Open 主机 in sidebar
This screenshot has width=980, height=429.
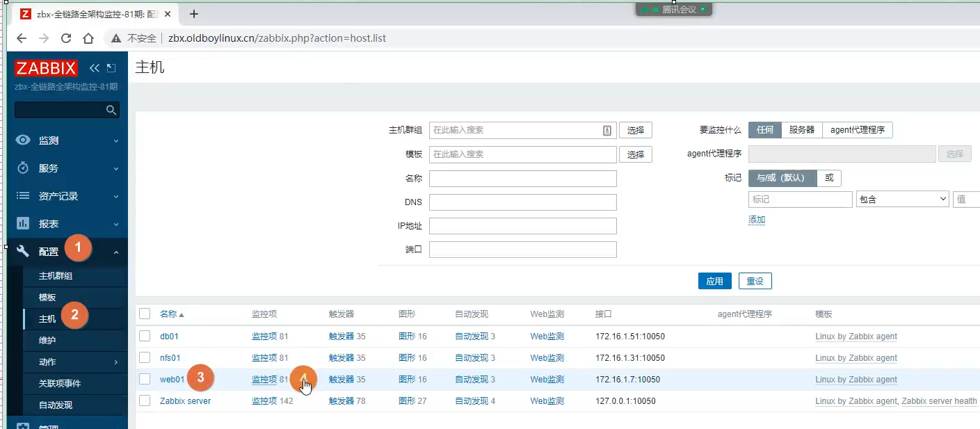coord(47,319)
